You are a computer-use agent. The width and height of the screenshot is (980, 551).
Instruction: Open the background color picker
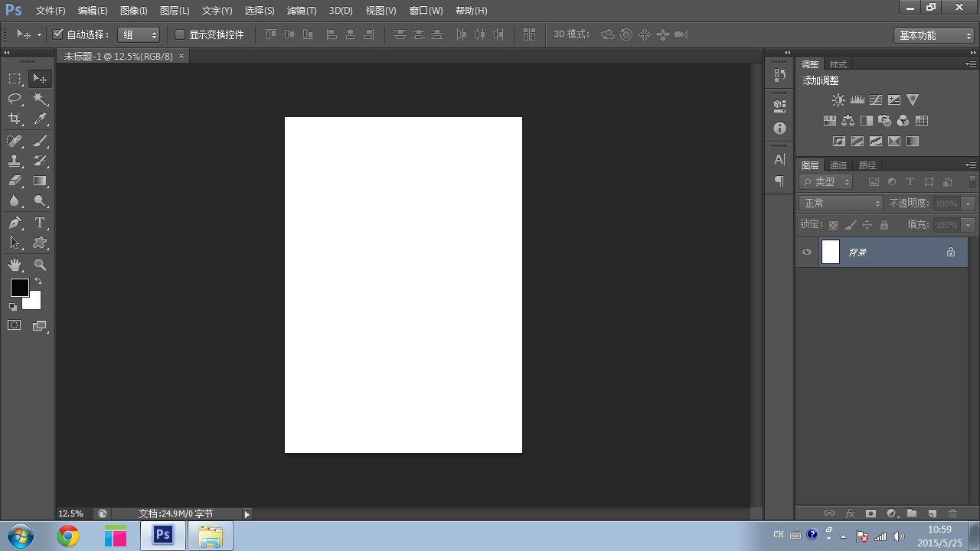coord(34,302)
